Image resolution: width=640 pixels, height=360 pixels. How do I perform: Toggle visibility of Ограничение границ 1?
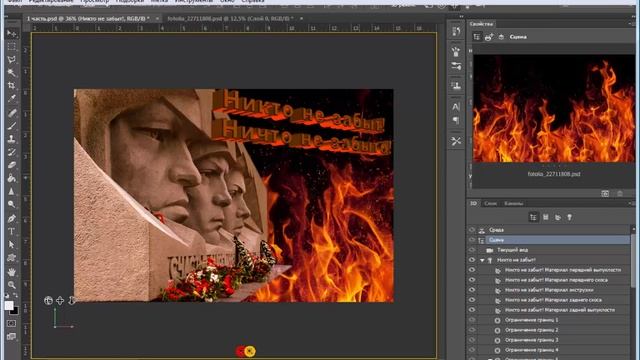[x=472, y=320]
